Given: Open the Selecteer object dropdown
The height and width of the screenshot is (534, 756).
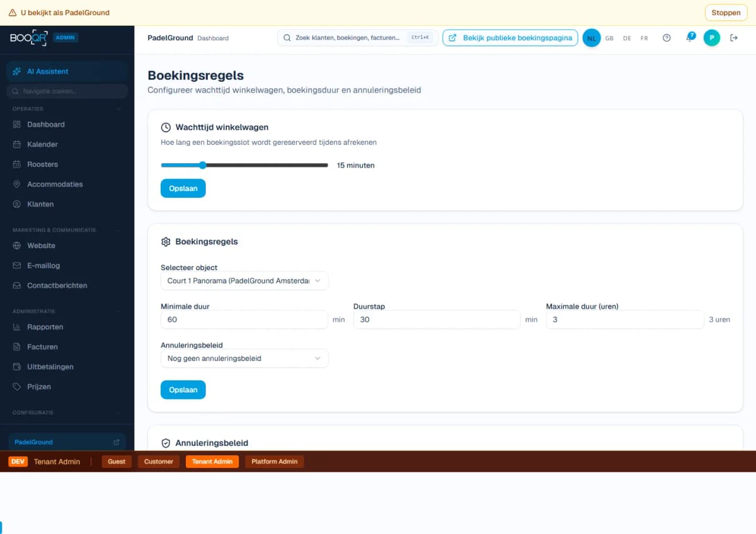Looking at the screenshot, I should [x=244, y=280].
